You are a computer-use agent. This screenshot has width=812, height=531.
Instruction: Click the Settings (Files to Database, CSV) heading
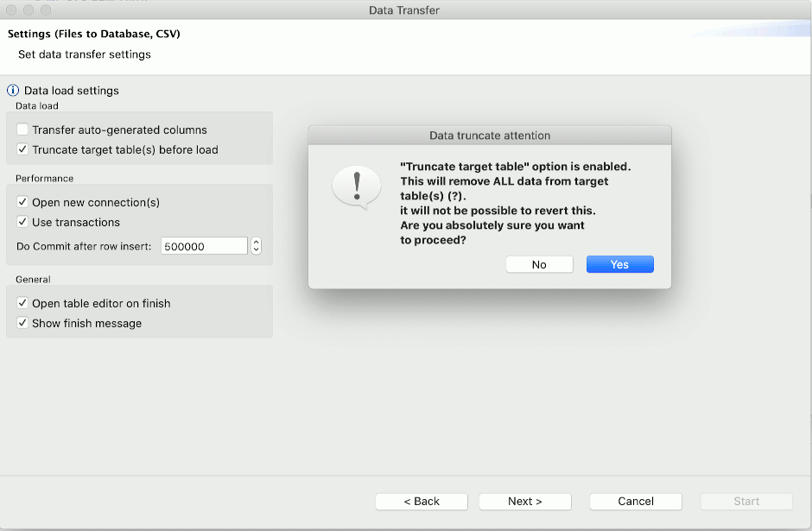click(x=94, y=35)
